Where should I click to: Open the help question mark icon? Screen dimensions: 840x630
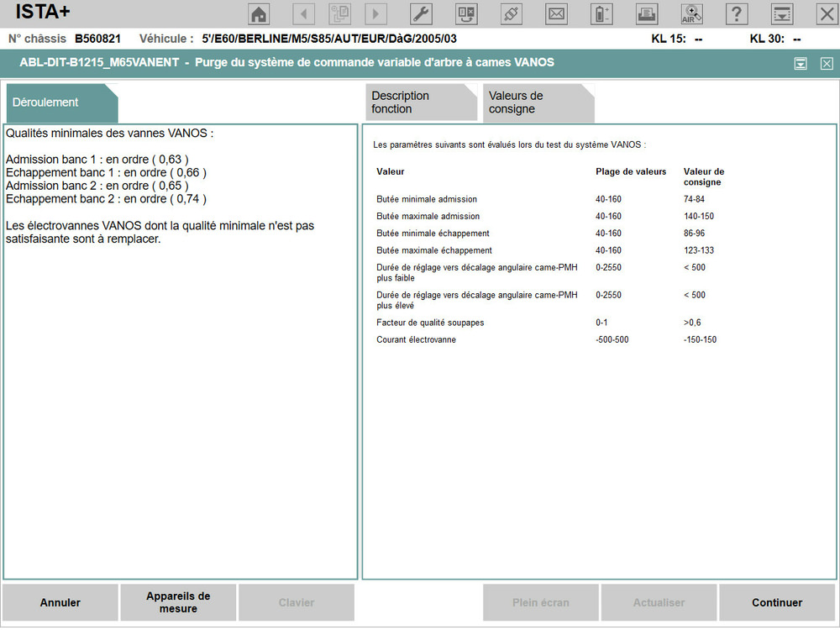click(737, 14)
